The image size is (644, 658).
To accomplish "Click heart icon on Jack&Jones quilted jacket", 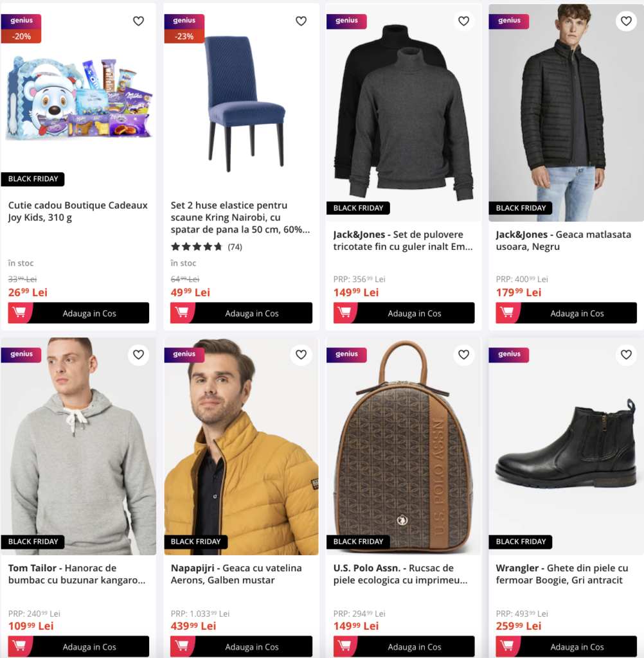I will pos(626,21).
